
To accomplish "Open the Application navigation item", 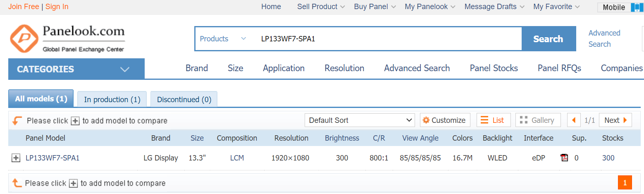I will tap(284, 68).
